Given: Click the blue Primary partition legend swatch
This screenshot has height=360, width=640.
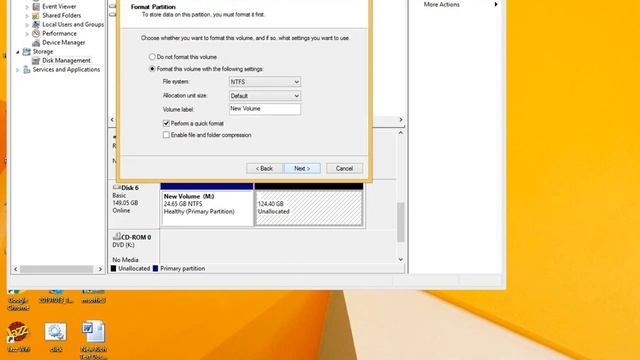Looking at the screenshot, I should 155,269.
